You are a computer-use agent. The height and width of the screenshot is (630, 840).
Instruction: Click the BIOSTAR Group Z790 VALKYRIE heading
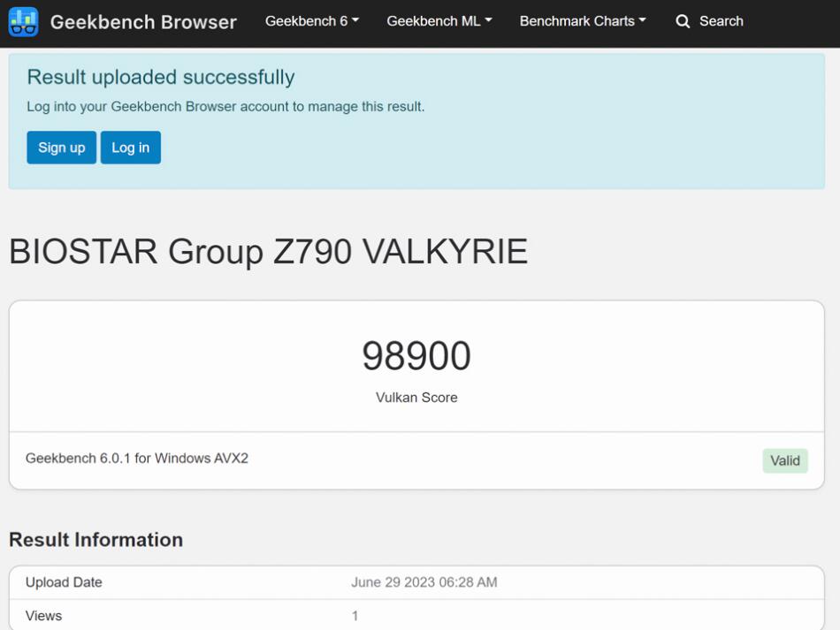(268, 252)
